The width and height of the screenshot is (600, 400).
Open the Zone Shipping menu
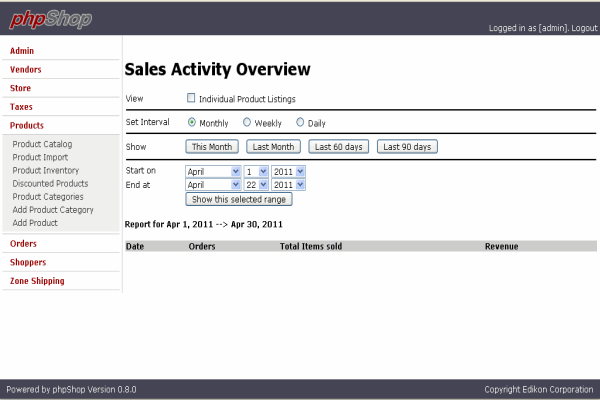coord(37,281)
